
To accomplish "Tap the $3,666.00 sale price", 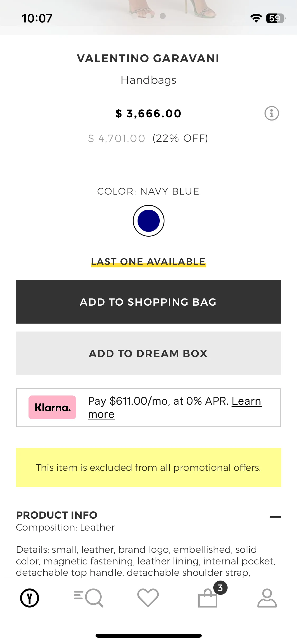I will [148, 114].
